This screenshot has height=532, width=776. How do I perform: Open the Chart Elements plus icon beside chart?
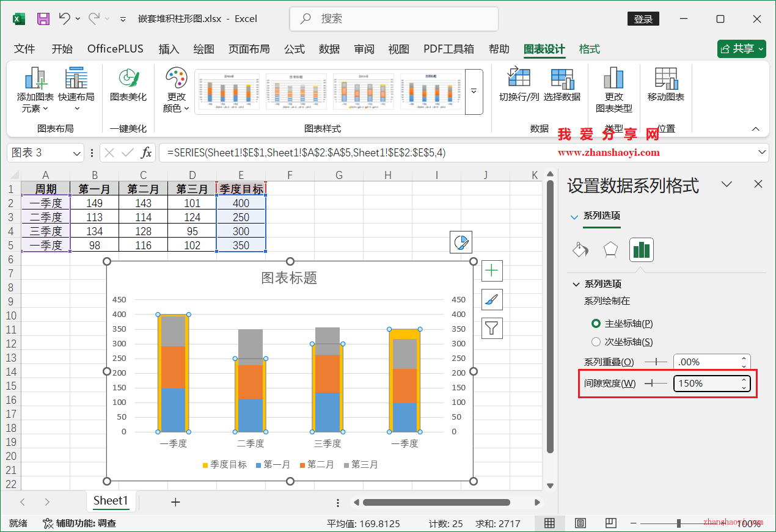[491, 271]
